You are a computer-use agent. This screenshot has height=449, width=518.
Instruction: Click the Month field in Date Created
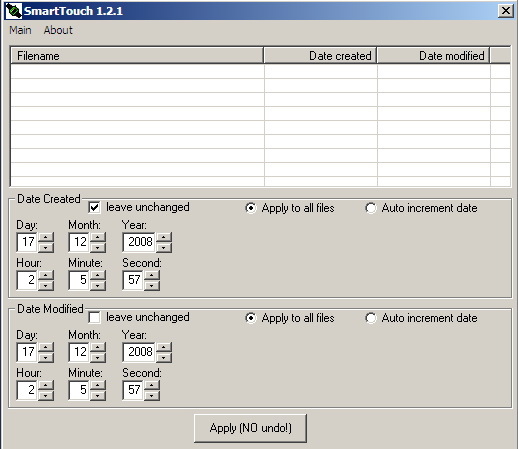pyautogui.click(x=79, y=242)
